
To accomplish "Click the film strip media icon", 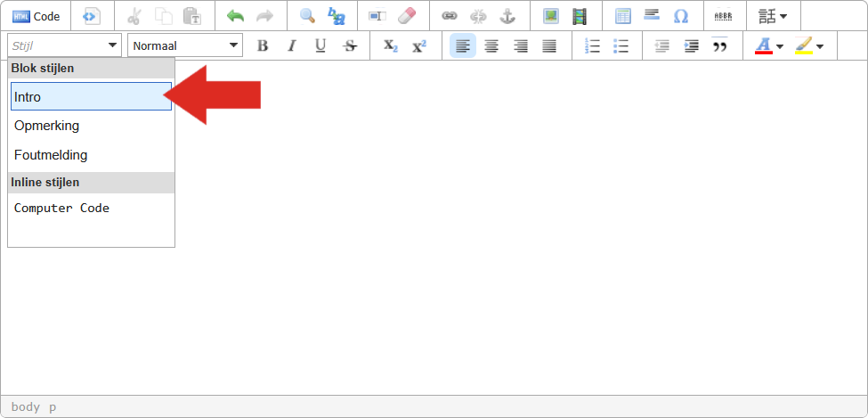I will [x=580, y=16].
